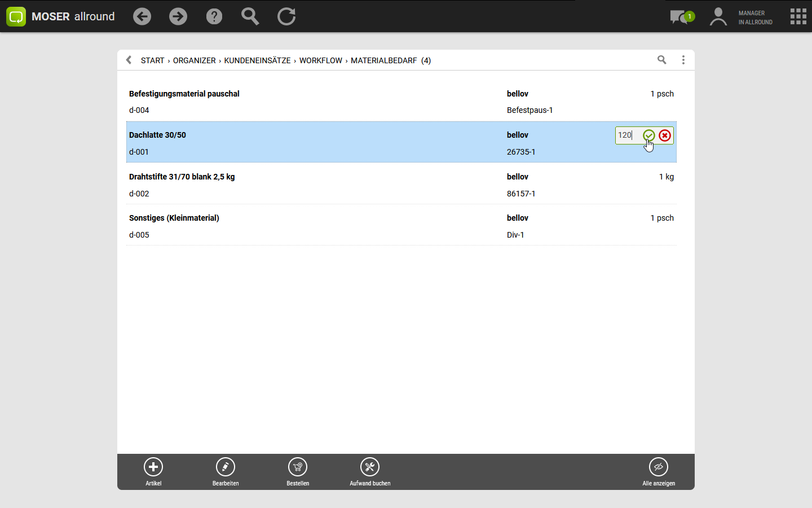This screenshot has height=508, width=812.
Task: Open global search magnifier in top bar
Action: (250, 16)
